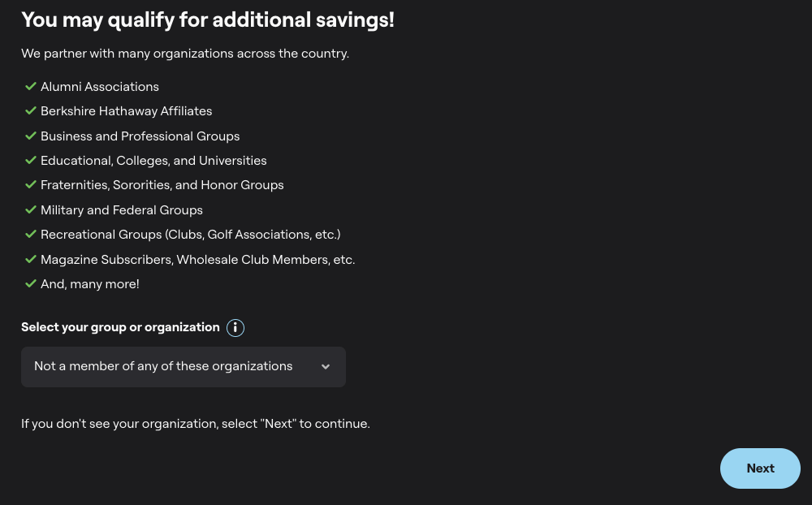Click checkmark beside Fraternities, Sororities, and Honor Groups
812x505 pixels.
31,184
